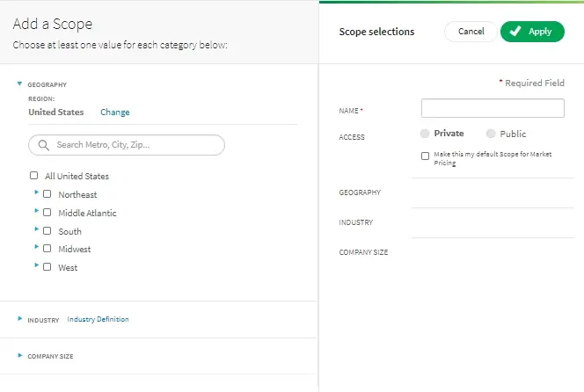Expand the Industry section
This screenshot has height=392, width=584.
pos(19,320)
